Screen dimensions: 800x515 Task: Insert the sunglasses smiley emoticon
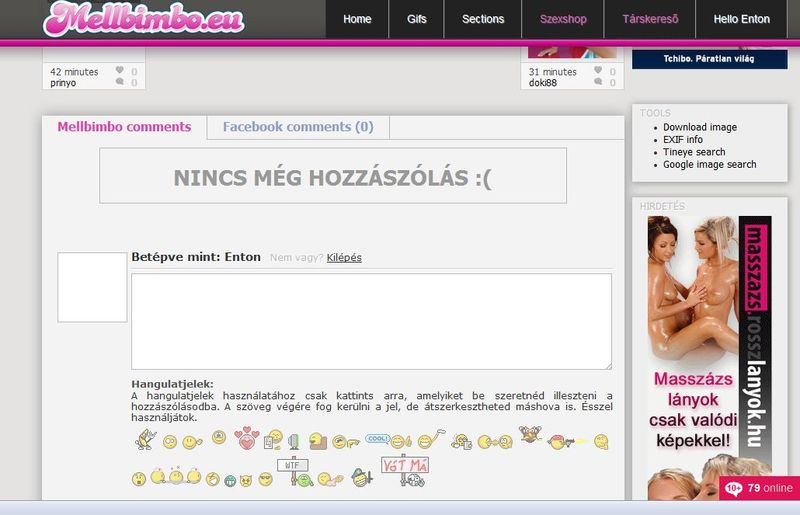coord(266,480)
